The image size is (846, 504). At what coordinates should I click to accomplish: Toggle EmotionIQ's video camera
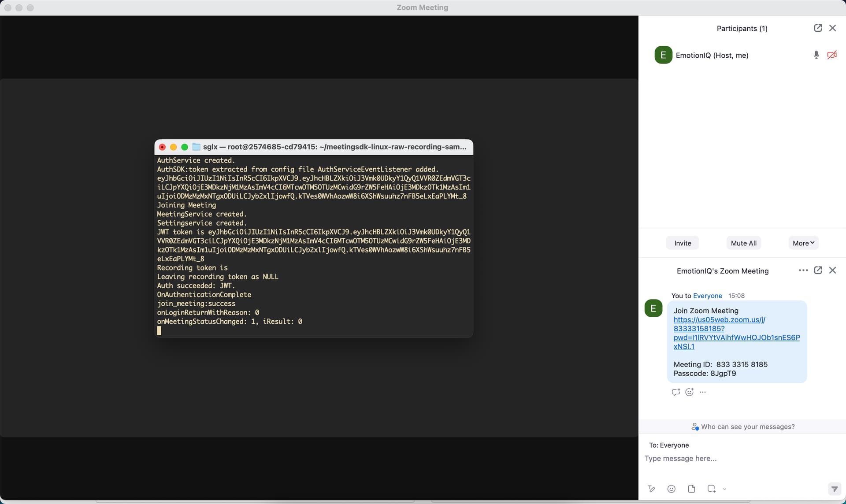(832, 55)
